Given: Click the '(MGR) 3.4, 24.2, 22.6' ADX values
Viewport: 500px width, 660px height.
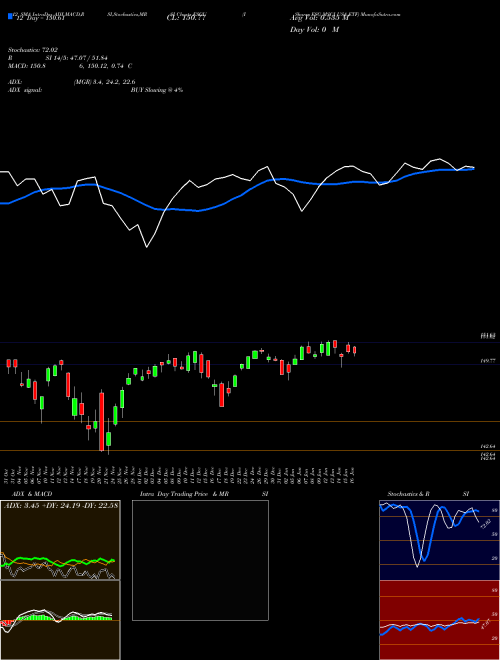Looking at the screenshot, I should tap(104, 82).
